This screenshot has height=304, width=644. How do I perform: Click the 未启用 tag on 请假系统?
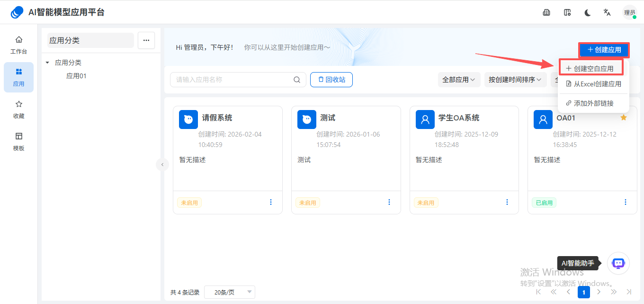pyautogui.click(x=189, y=203)
